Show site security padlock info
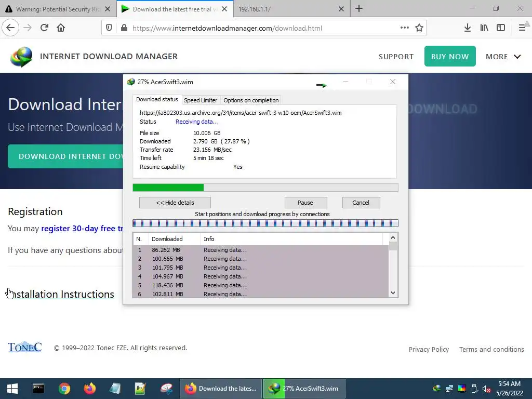 click(124, 28)
